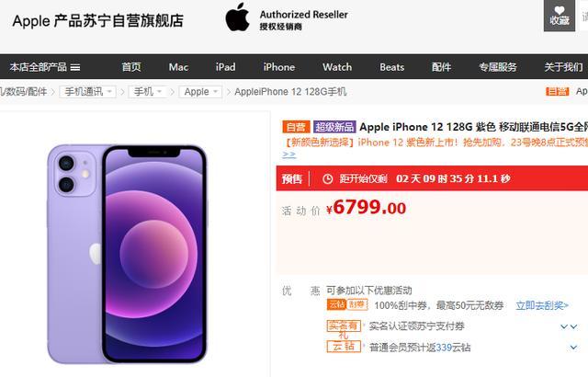Go to the iPhone navigation tab
This screenshot has height=377, width=588.
[279, 67]
